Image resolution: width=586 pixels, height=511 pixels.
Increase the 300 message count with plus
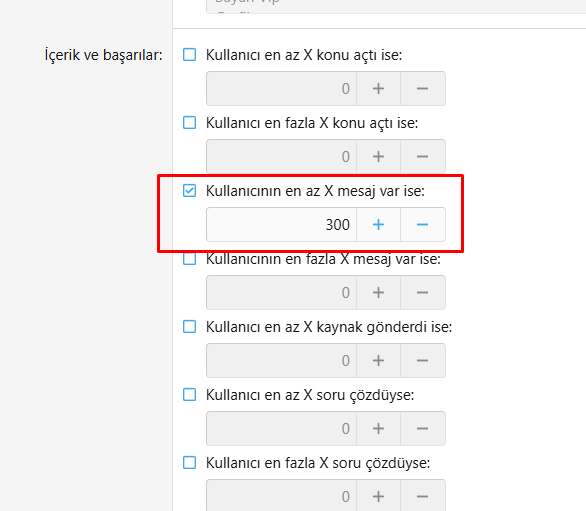(x=378, y=225)
